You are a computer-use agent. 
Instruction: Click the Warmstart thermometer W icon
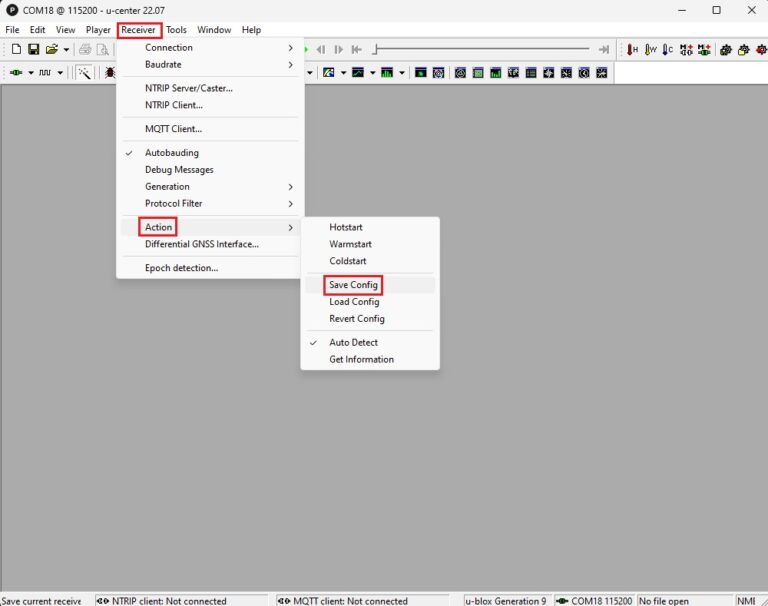pos(650,49)
